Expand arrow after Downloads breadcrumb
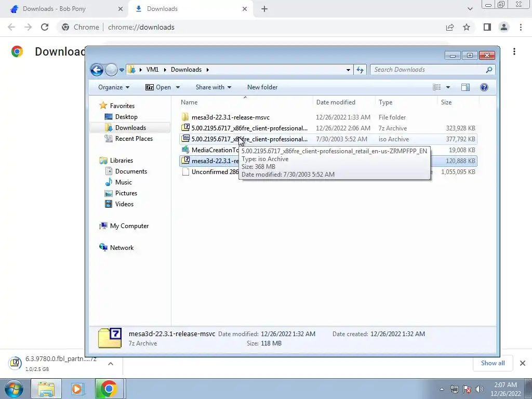The width and height of the screenshot is (532, 399). (x=207, y=70)
